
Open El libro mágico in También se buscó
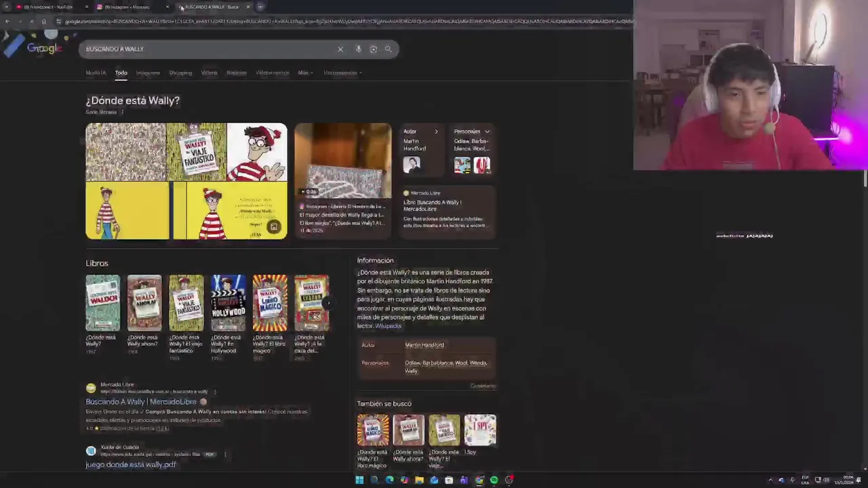(x=373, y=430)
